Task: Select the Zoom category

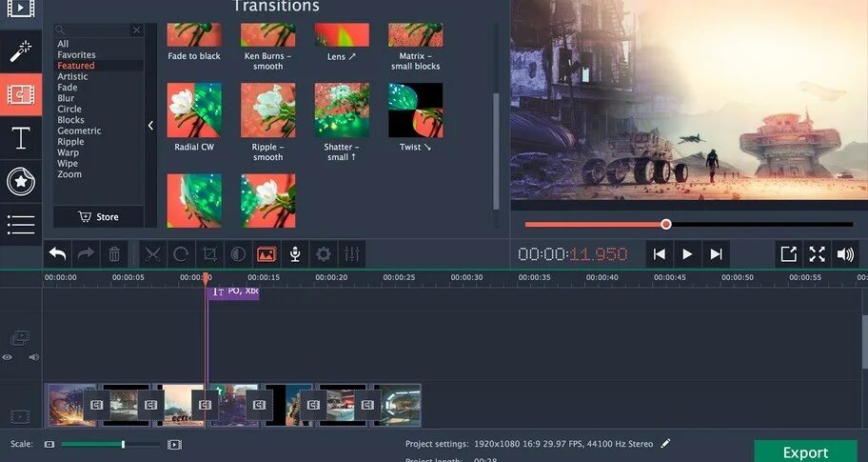Action: (69, 174)
